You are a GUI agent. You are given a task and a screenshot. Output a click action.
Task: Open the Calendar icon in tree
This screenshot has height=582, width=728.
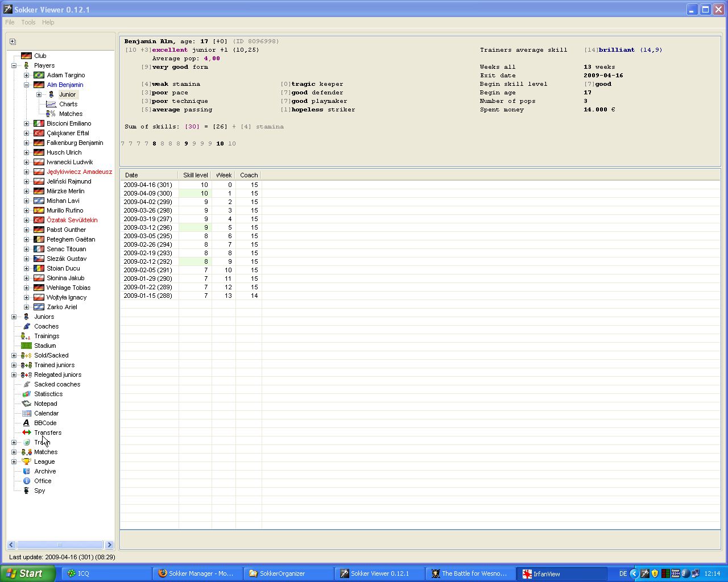(26, 413)
